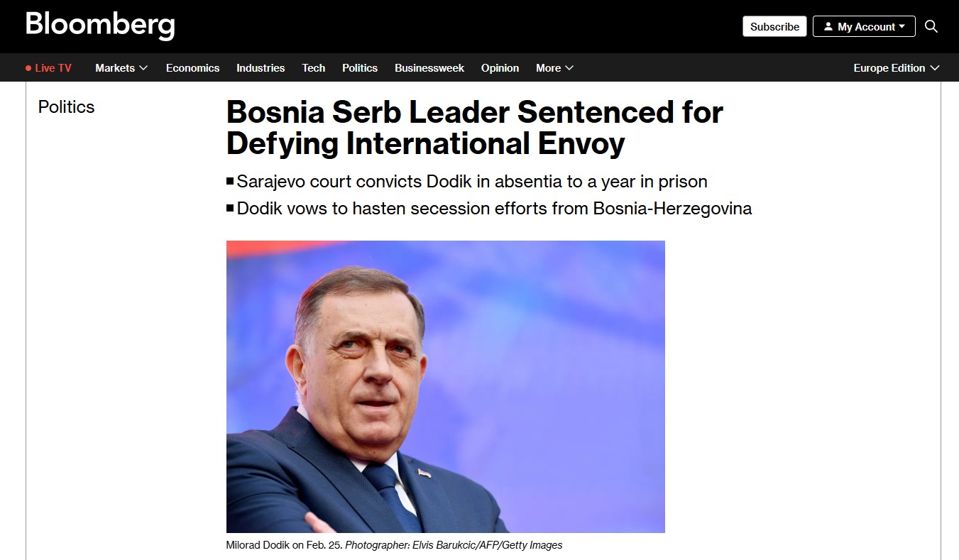Expand the Markets menu chevron
Image resolution: width=959 pixels, height=560 pixels.
[x=143, y=68]
